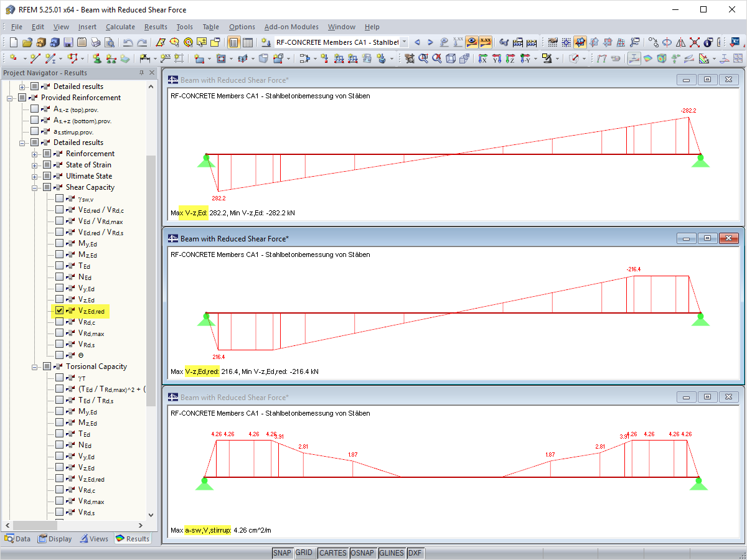Open the Results menu
Image resolution: width=747 pixels, height=560 pixels.
coord(156,27)
